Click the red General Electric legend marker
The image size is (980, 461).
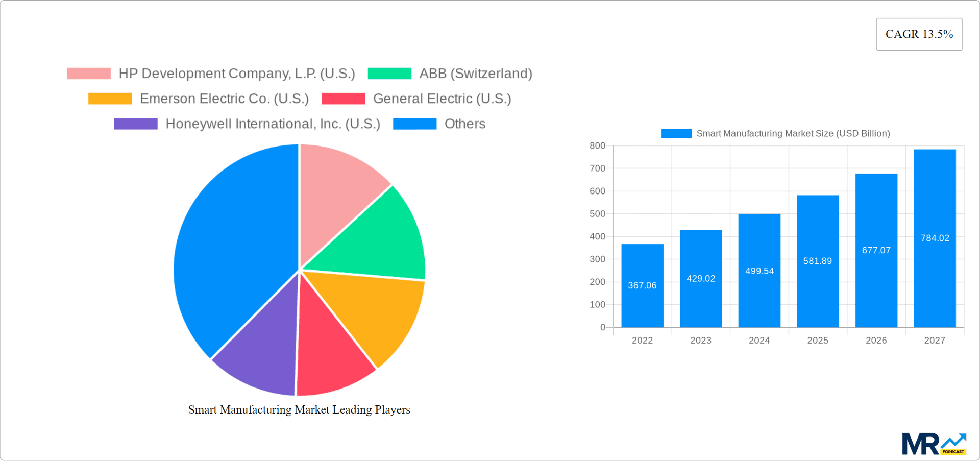[x=343, y=98]
